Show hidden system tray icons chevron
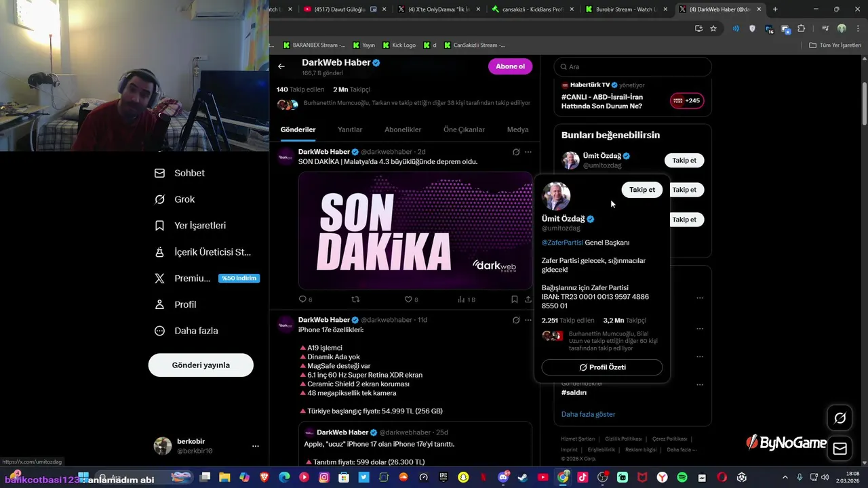Image resolution: width=868 pixels, height=488 pixels. coord(786,477)
